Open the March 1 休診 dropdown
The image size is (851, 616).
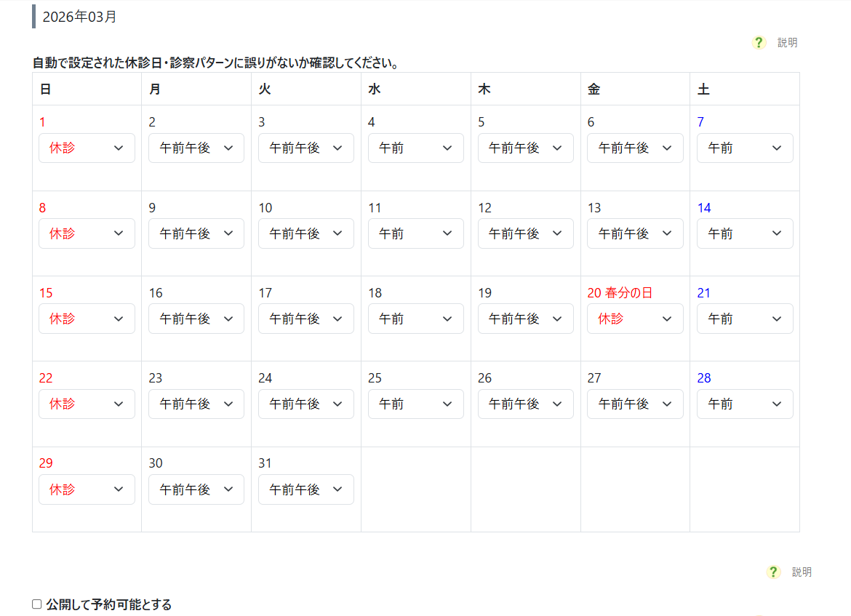(x=87, y=148)
